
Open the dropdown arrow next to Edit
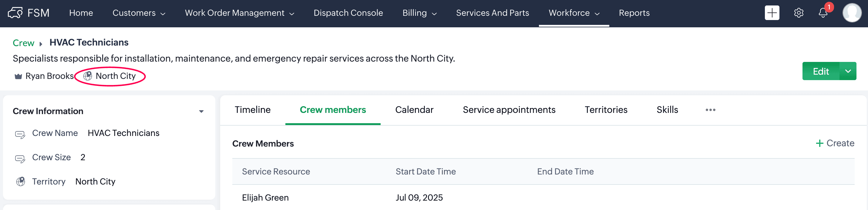click(848, 71)
